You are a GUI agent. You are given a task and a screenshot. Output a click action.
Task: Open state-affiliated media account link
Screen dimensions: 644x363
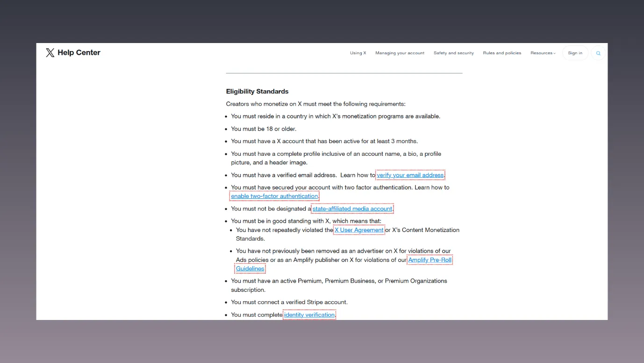pos(352,209)
